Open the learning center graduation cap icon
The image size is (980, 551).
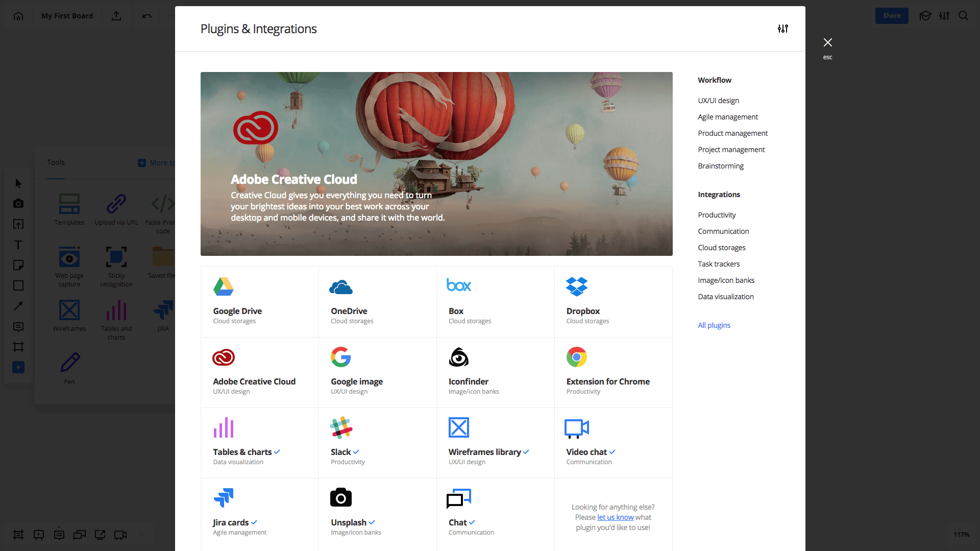tap(925, 16)
